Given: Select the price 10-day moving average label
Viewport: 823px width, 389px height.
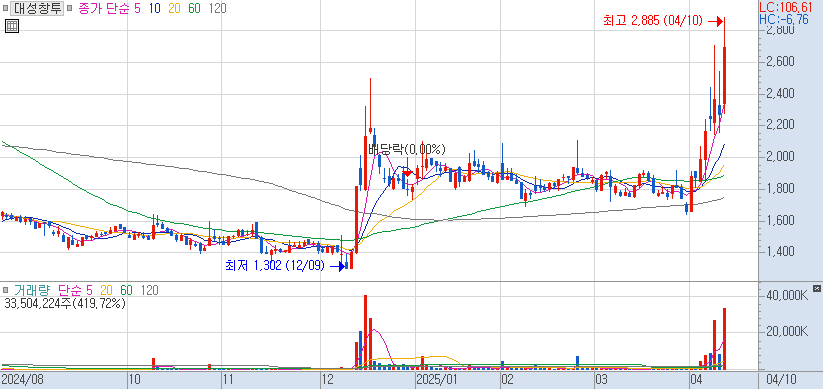Looking at the screenshot, I should pyautogui.click(x=155, y=8).
